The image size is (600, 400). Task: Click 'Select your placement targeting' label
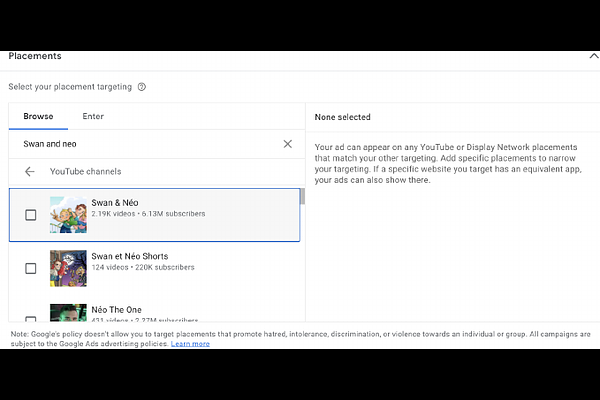click(x=70, y=87)
